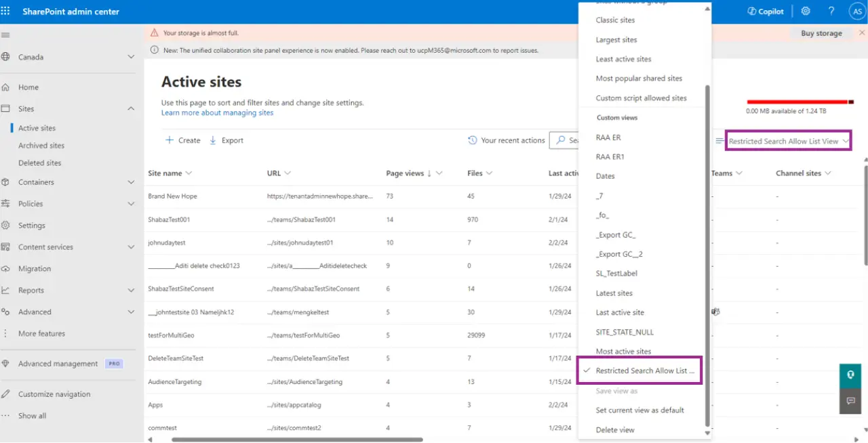Click the horizontal table scrollbar
The height and width of the screenshot is (443, 868).
297,439
